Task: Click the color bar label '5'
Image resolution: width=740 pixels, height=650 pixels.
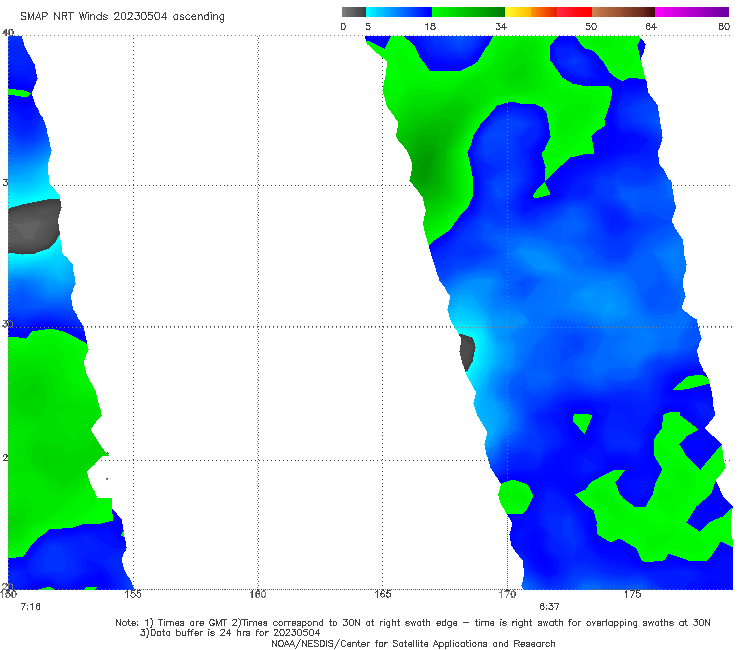Action: (368, 27)
